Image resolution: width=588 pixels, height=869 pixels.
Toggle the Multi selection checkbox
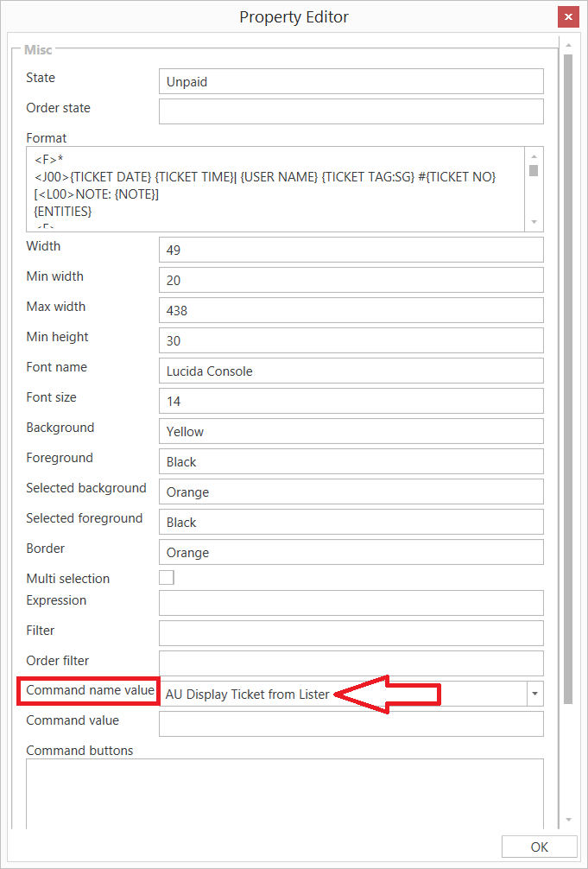pos(167,578)
